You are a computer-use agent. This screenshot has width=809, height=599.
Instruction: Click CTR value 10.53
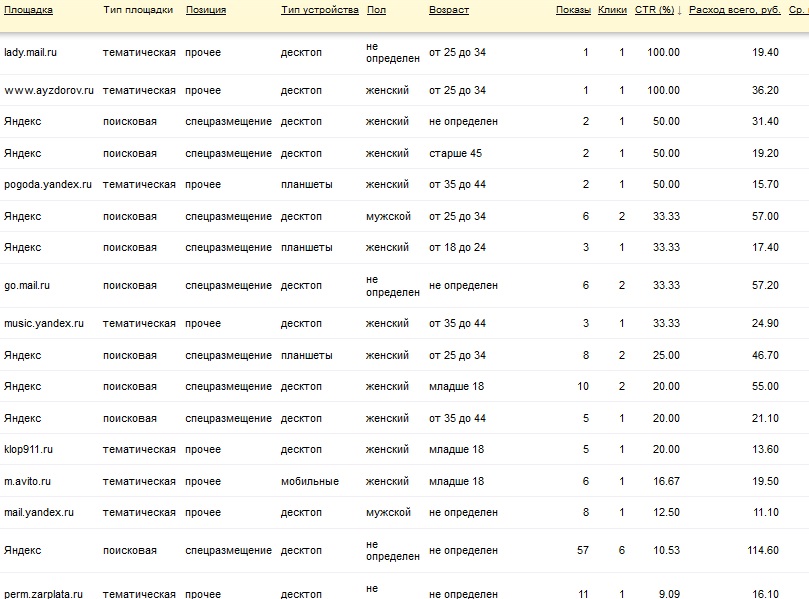(666, 551)
